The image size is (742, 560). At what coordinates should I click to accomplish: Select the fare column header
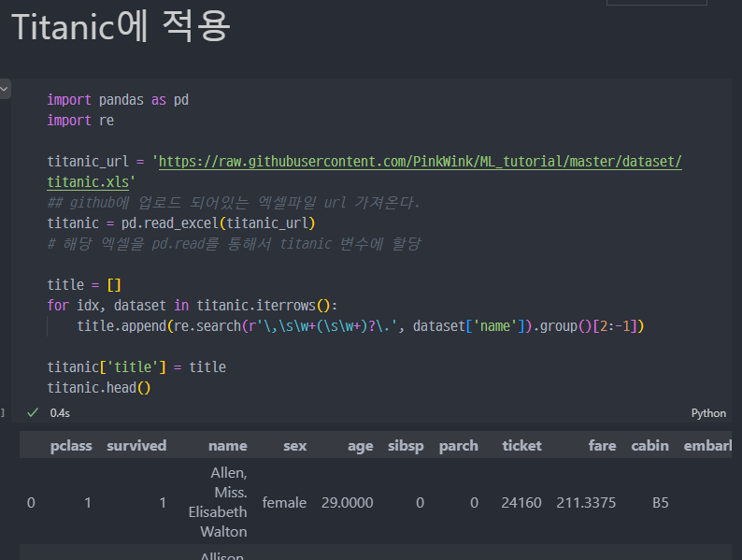pyautogui.click(x=602, y=446)
